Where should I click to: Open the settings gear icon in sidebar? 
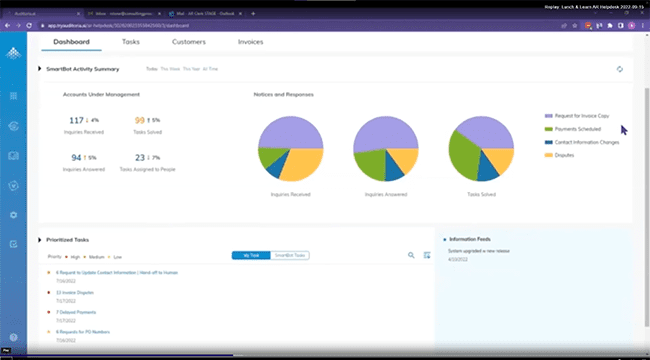13,215
